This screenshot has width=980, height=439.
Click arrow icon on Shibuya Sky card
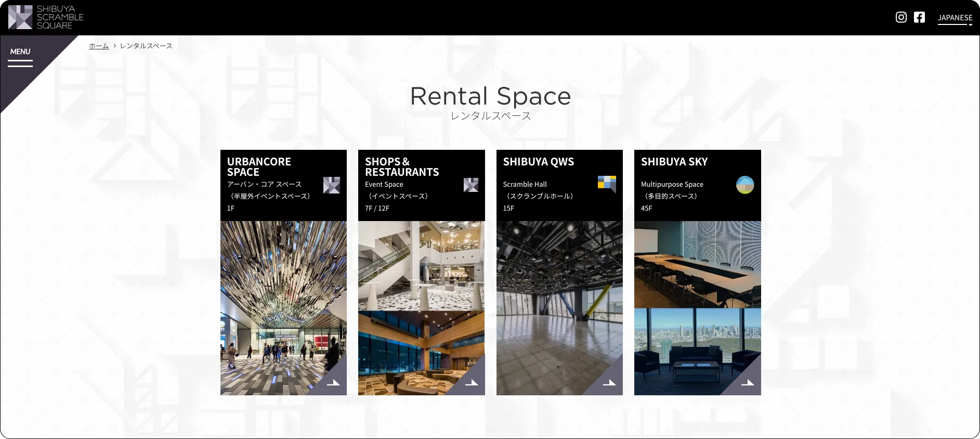click(747, 382)
